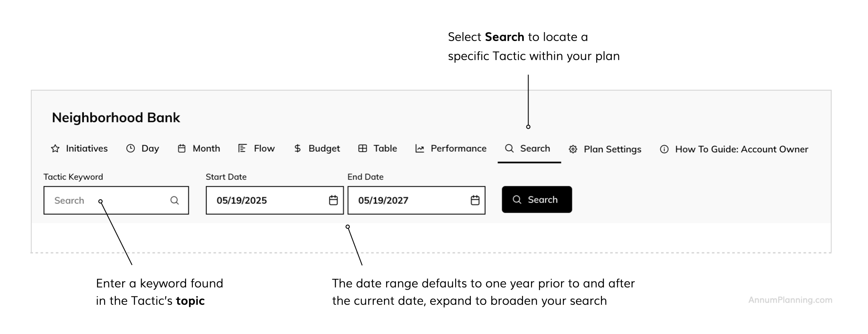Click the black Search button
Viewport: 868px width, 334px height.
(x=537, y=199)
